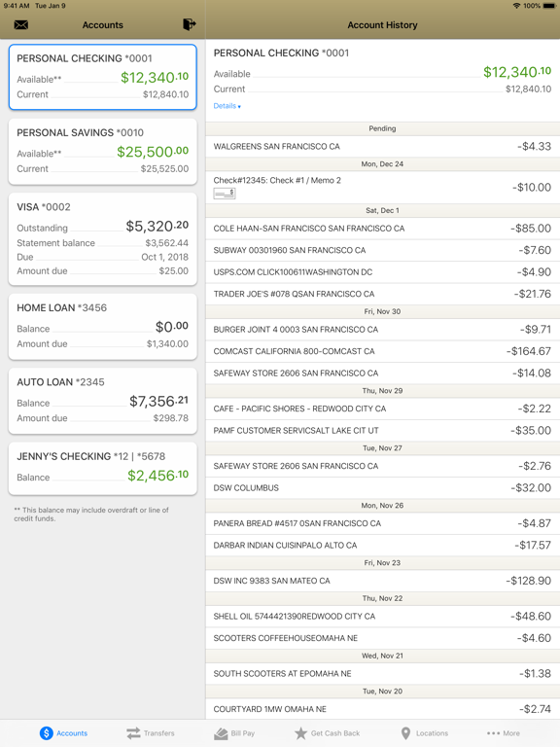
Task: Open the Shell Oil Redwood City transaction
Action: click(383, 616)
